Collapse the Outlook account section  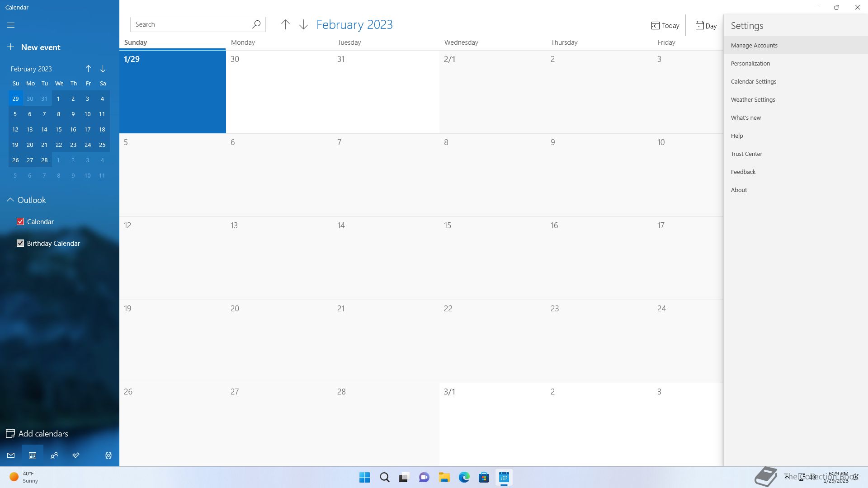coord(10,200)
